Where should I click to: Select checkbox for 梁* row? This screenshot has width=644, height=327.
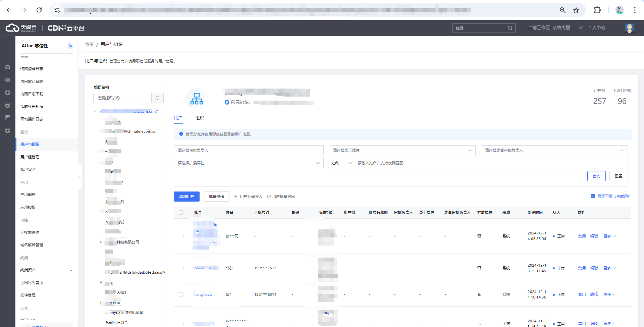[x=181, y=294]
